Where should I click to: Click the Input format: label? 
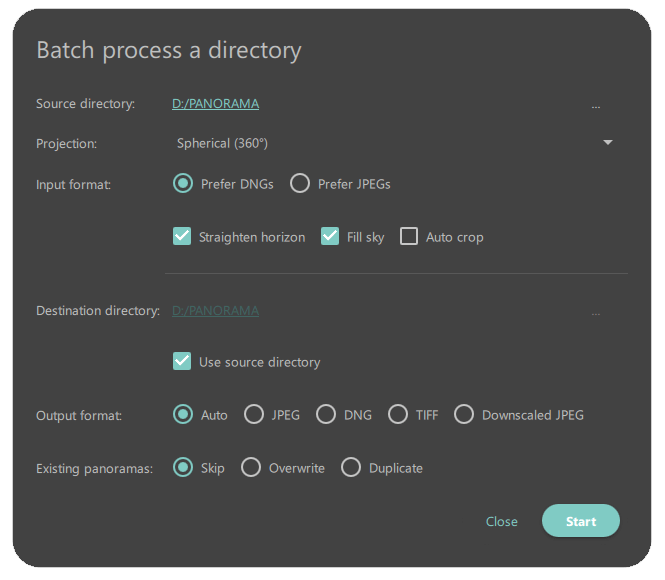[x=73, y=185]
